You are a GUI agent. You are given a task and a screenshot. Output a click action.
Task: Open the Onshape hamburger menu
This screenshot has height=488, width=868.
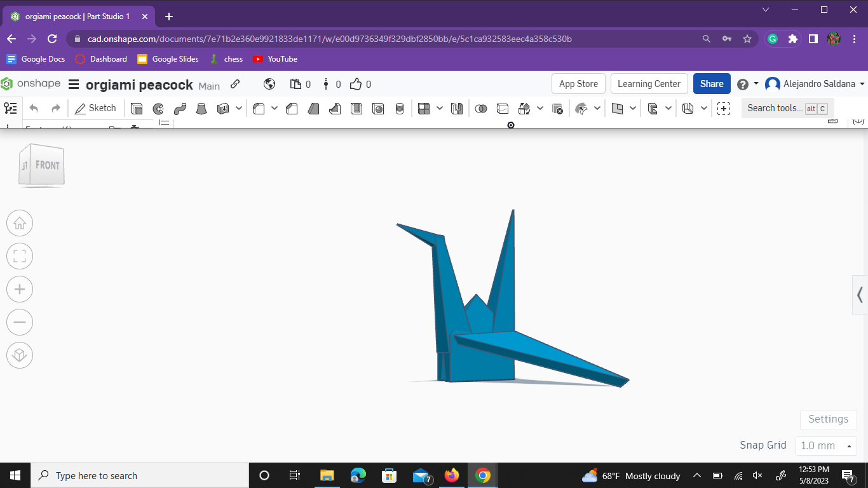click(74, 83)
